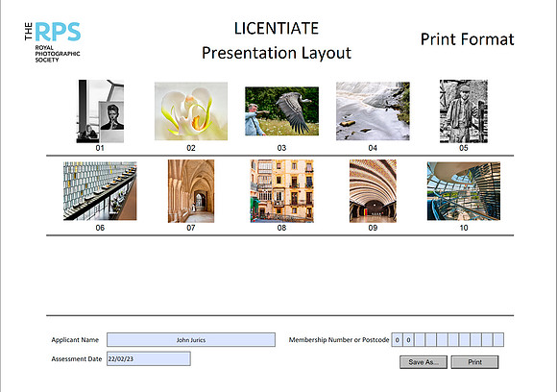Open thumbnail 08 yellow apartment building
The width and height of the screenshot is (557, 392).
[x=282, y=191]
